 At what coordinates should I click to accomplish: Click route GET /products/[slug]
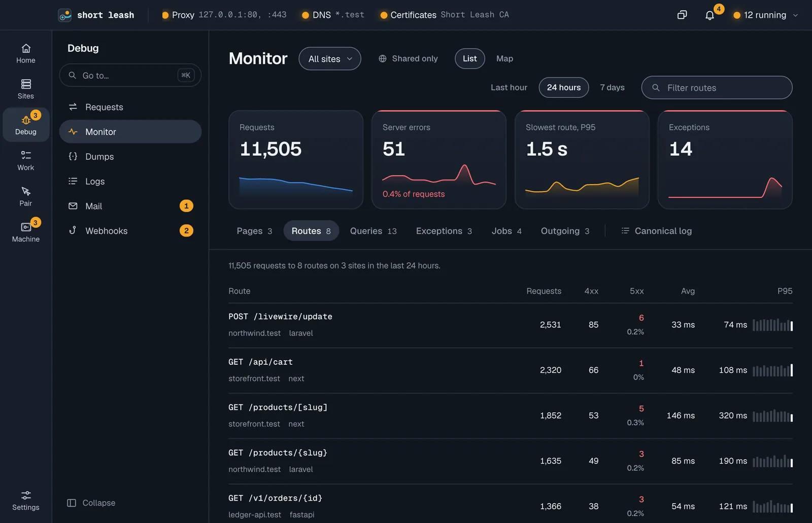coord(278,407)
